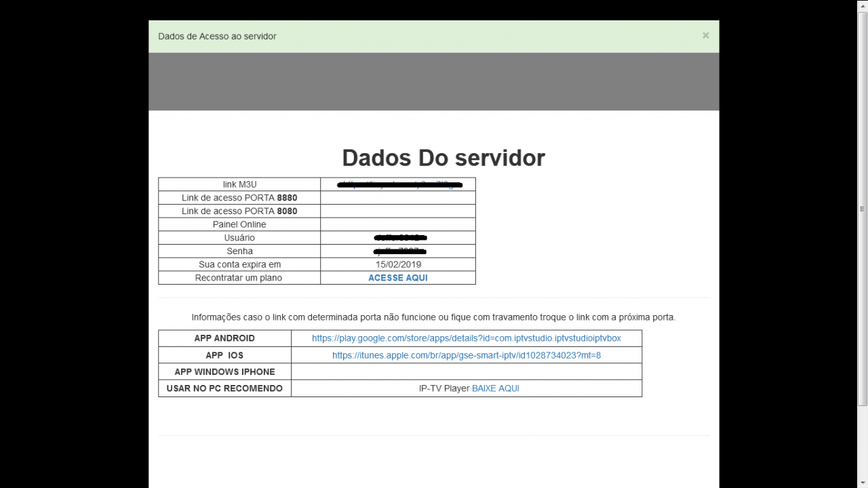The height and width of the screenshot is (488, 868).
Task: Click the "Dados Do servidor" heading
Action: click(443, 157)
